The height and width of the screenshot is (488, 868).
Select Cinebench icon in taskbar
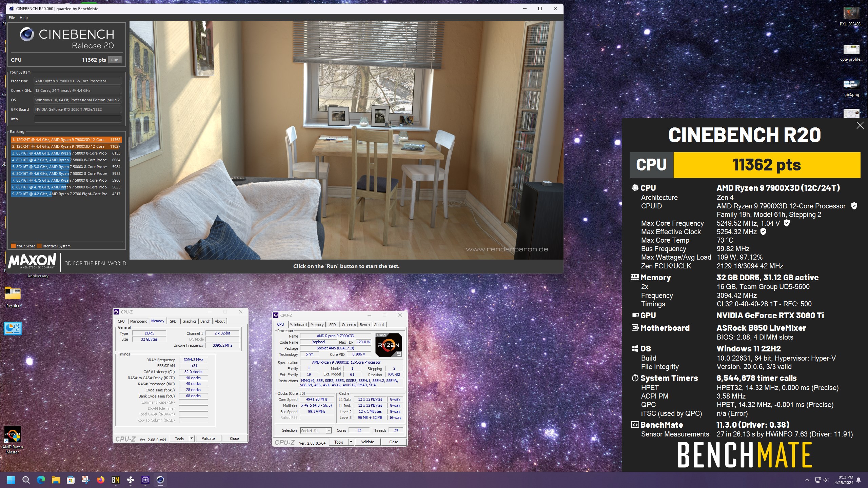[160, 480]
